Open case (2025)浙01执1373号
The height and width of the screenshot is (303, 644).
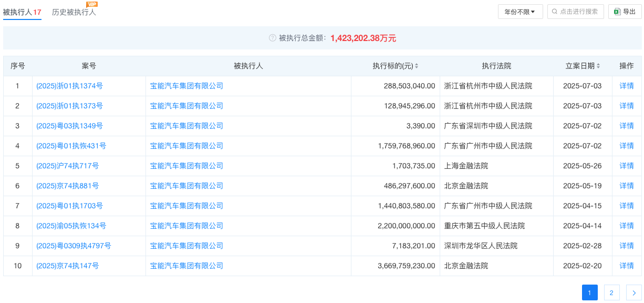pos(69,106)
